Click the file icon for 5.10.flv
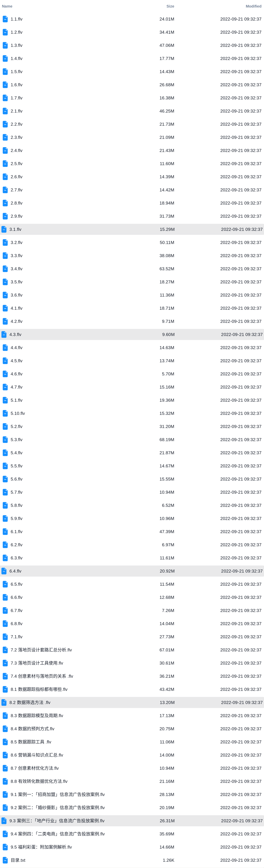Image resolution: width=264 pixels, height=868 pixels. (x=5, y=413)
